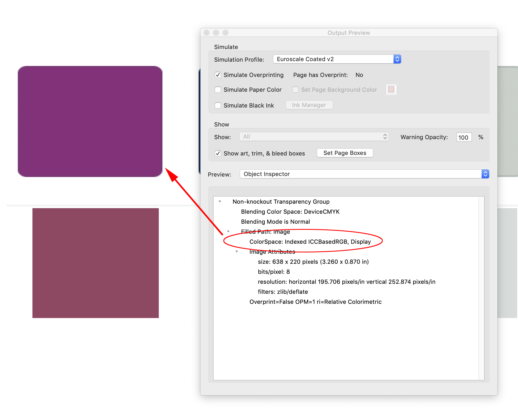Collapse the Image Attributes node
518x420 pixels.
click(x=237, y=252)
